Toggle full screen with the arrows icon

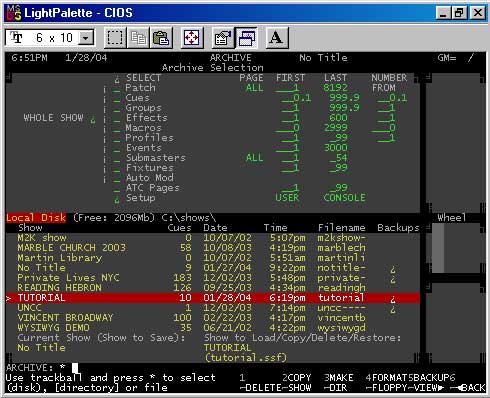(192, 38)
